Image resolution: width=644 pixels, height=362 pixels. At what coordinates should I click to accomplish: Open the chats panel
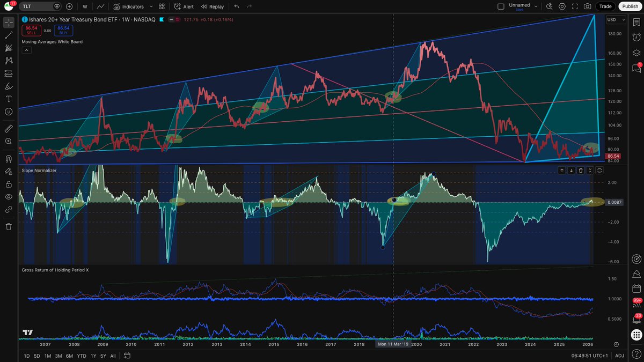(636, 68)
